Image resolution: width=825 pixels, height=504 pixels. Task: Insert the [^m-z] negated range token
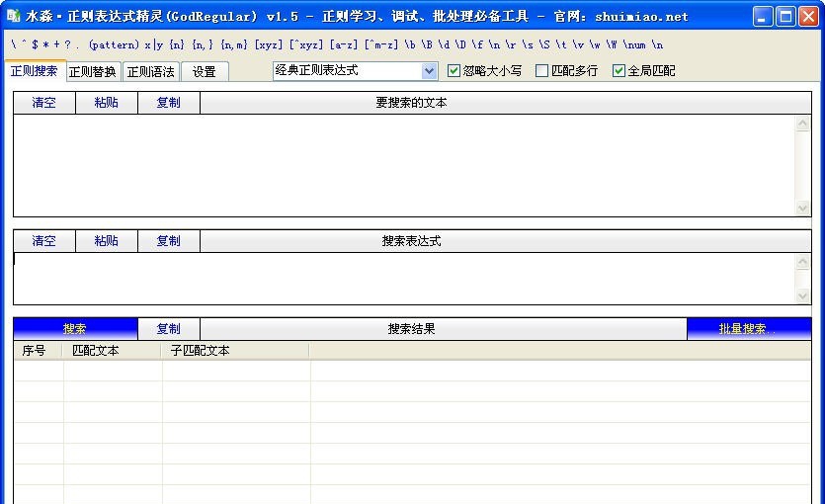[x=381, y=44]
